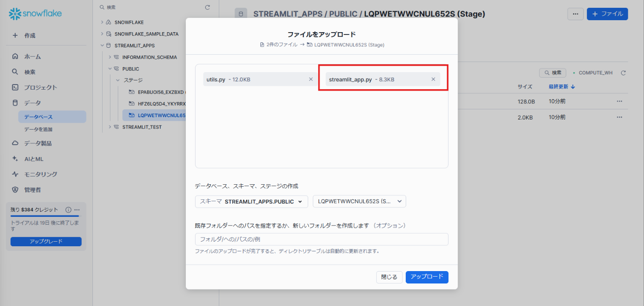Click the プロジェクト terminal icon
The height and width of the screenshot is (306, 644).
click(15, 87)
